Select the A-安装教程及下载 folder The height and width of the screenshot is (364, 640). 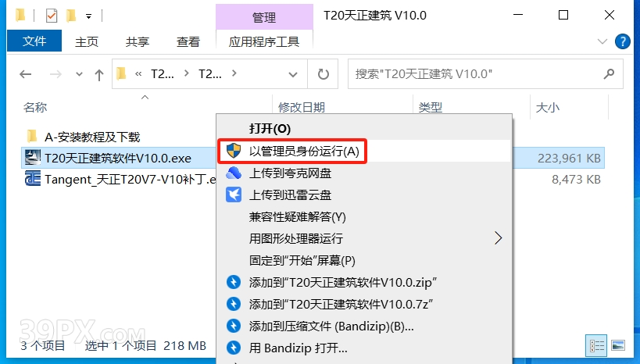tap(92, 137)
